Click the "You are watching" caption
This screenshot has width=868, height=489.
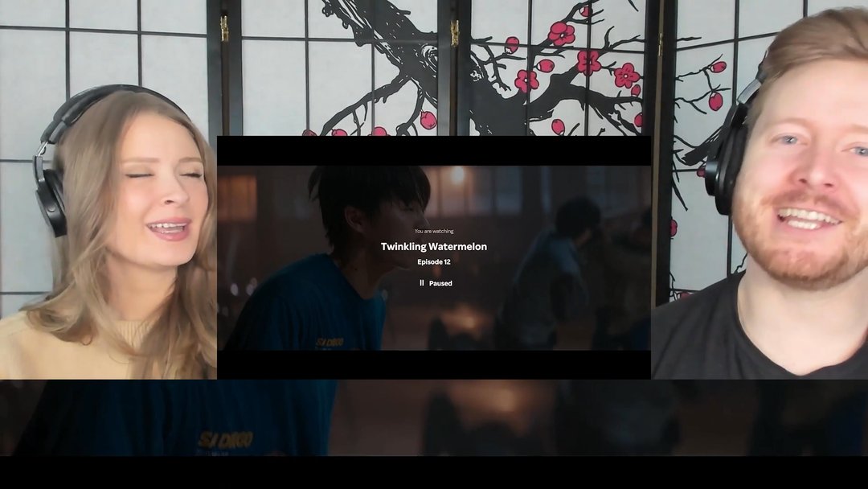[x=433, y=231]
